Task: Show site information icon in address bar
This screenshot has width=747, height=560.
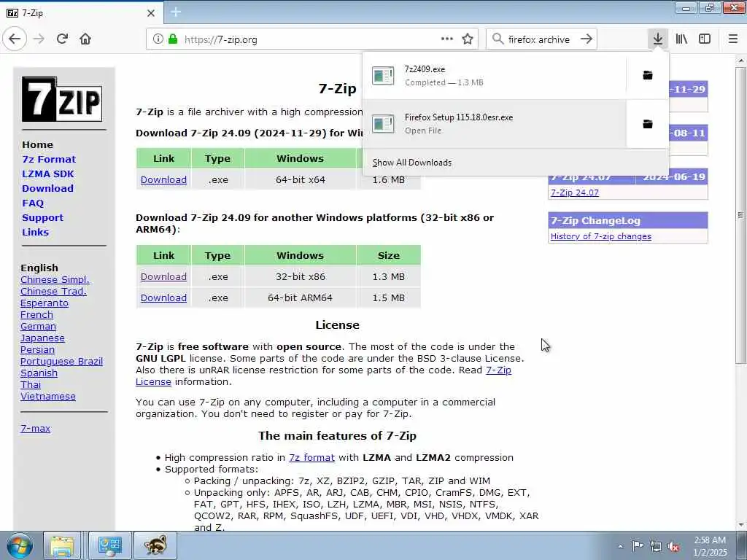Action: point(158,39)
